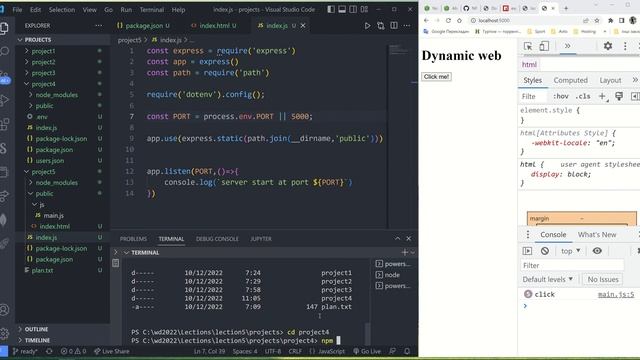Image resolution: width=640 pixels, height=360 pixels.
Task: Select element inspector tool in DevTools
Action: [x=528, y=46]
